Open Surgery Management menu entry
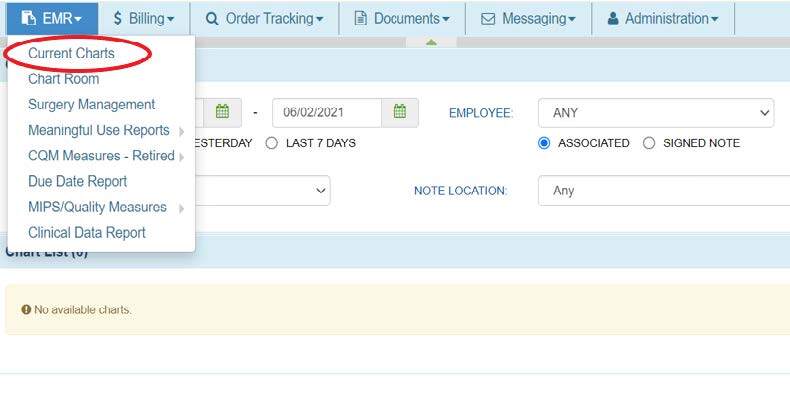The height and width of the screenshot is (400, 790). coord(91,104)
